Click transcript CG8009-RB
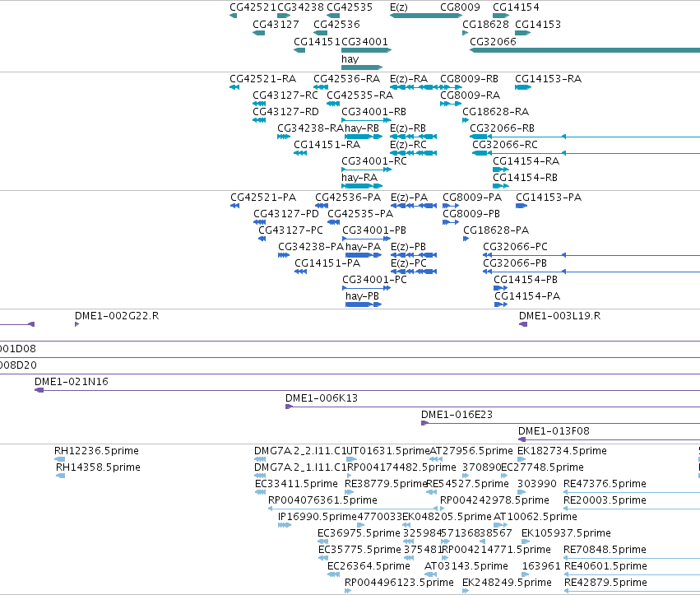The height and width of the screenshot is (595, 700). coord(469,79)
